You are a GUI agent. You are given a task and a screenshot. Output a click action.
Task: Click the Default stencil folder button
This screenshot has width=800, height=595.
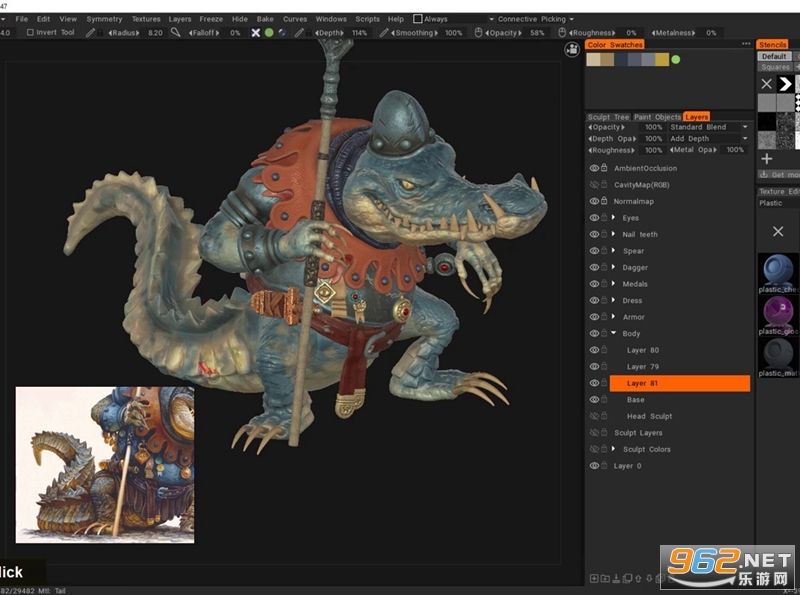point(774,56)
